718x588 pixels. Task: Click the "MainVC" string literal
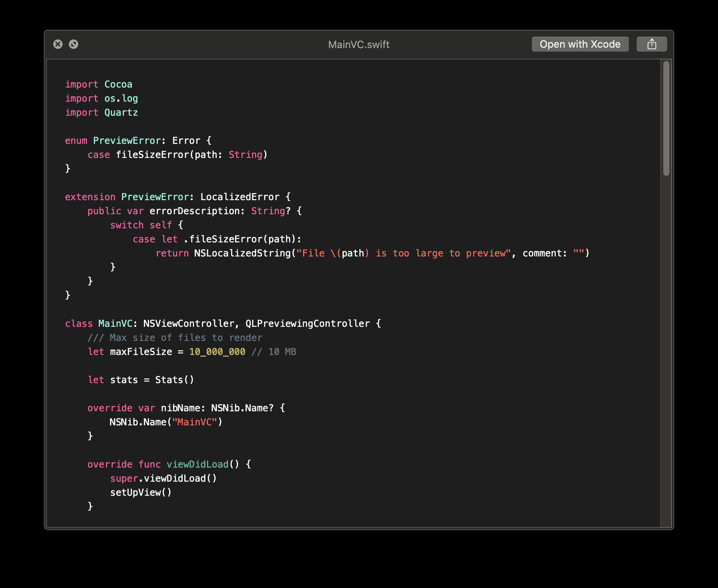[x=194, y=422]
